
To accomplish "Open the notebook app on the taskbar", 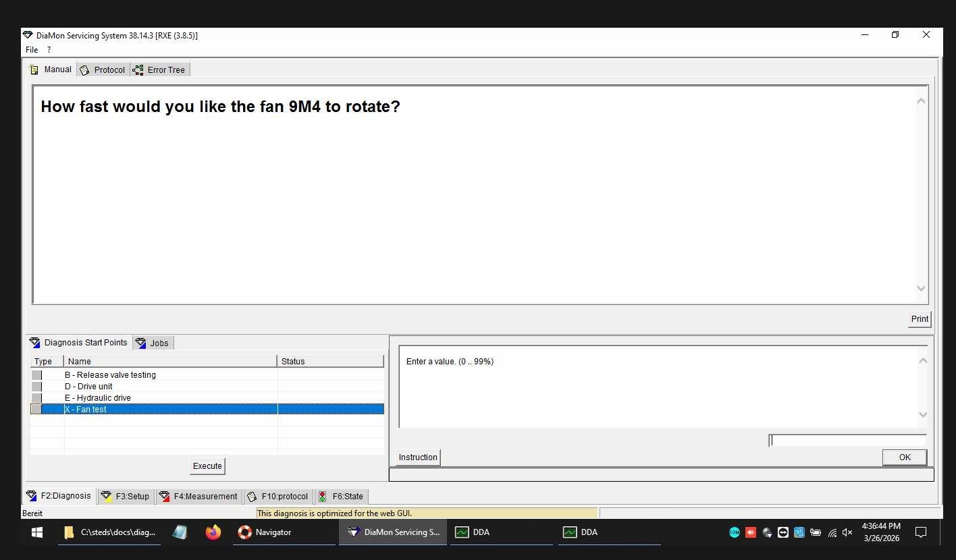I will tap(180, 532).
